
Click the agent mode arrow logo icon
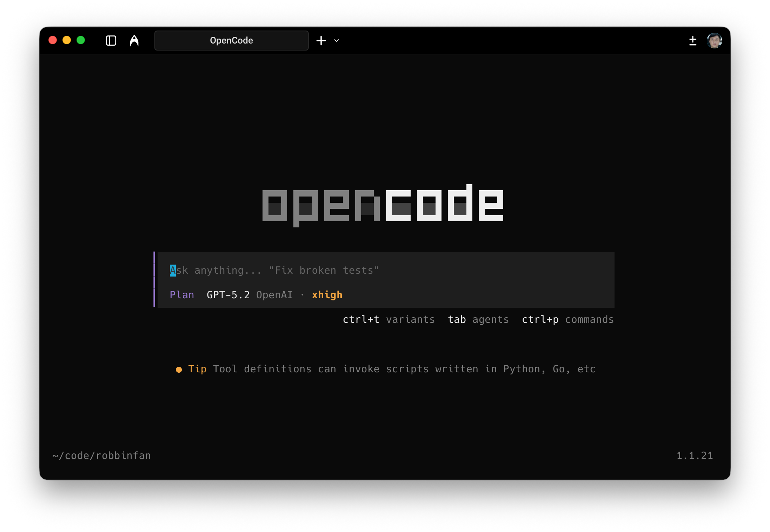tap(134, 41)
